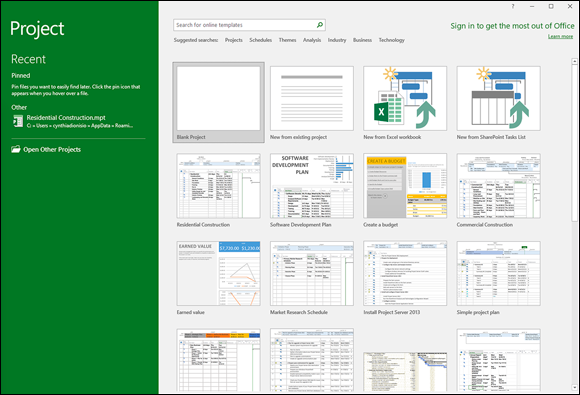580x395 pixels.
Task: Click the scrollbar down arrow
Action: (574, 388)
